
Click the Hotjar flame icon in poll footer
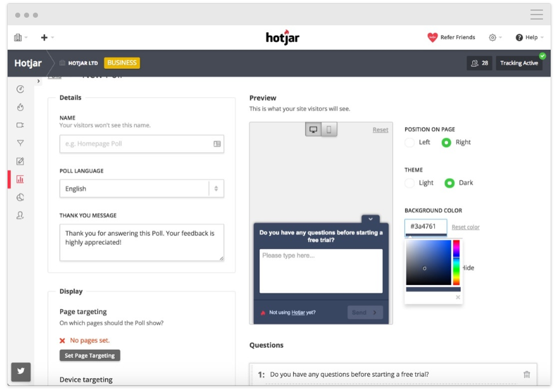pyautogui.click(x=263, y=312)
